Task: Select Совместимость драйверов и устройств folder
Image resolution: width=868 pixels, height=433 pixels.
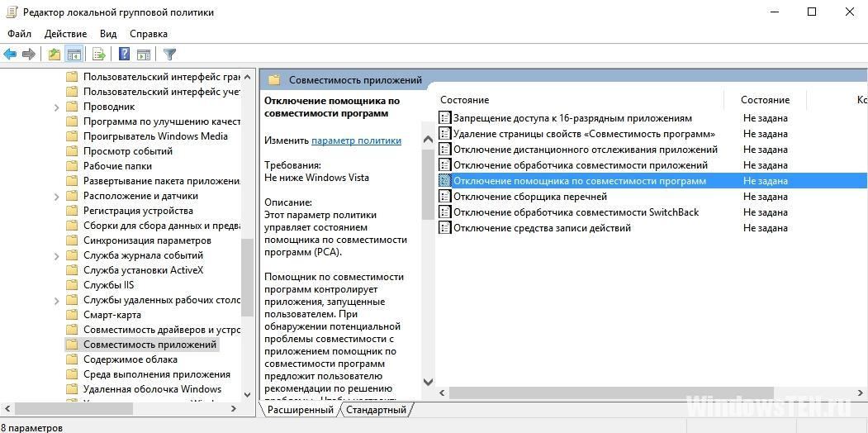Action: coord(161,330)
